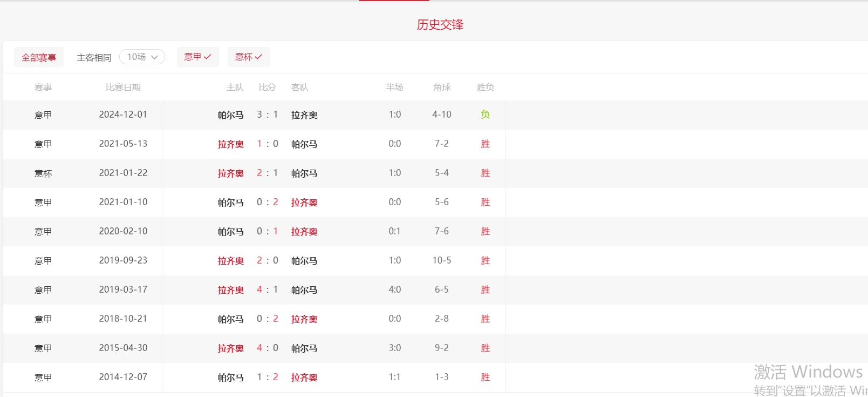Click home team 帕尔马 in the 2018-10-21 row
This screenshot has width=868, height=397.
click(230, 319)
